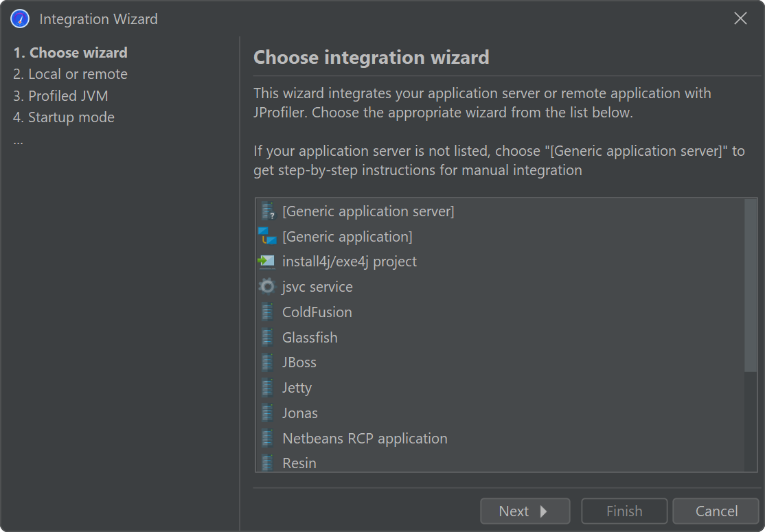Click the ColdFusion server icon
This screenshot has height=532, width=765.
click(x=267, y=312)
